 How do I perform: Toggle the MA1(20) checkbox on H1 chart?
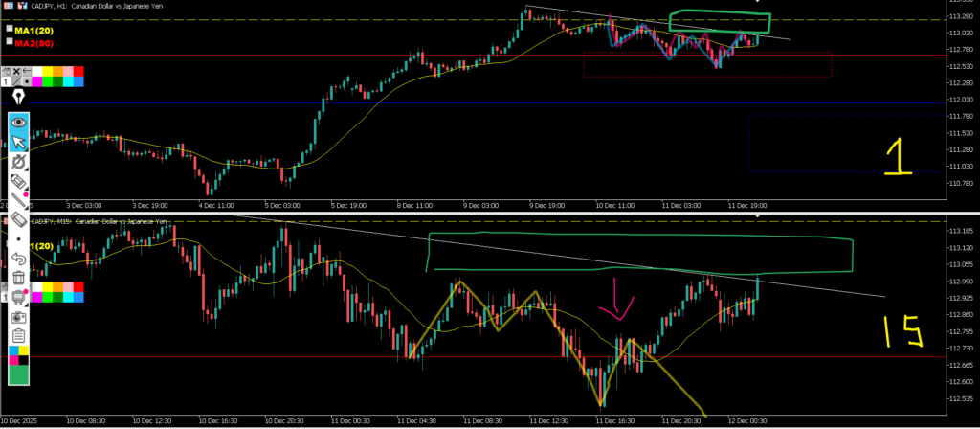tap(9, 29)
